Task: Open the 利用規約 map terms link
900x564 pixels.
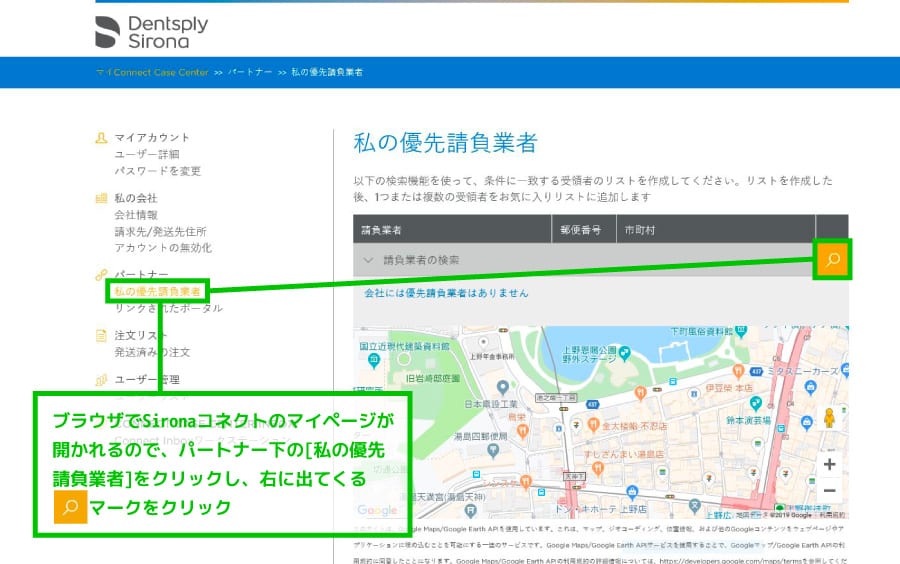Action: [832, 516]
